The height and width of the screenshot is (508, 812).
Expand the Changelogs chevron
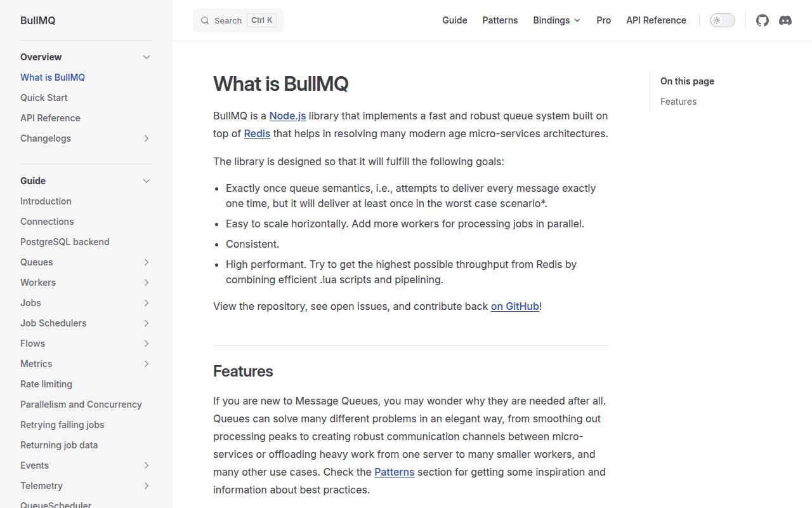pyautogui.click(x=147, y=138)
